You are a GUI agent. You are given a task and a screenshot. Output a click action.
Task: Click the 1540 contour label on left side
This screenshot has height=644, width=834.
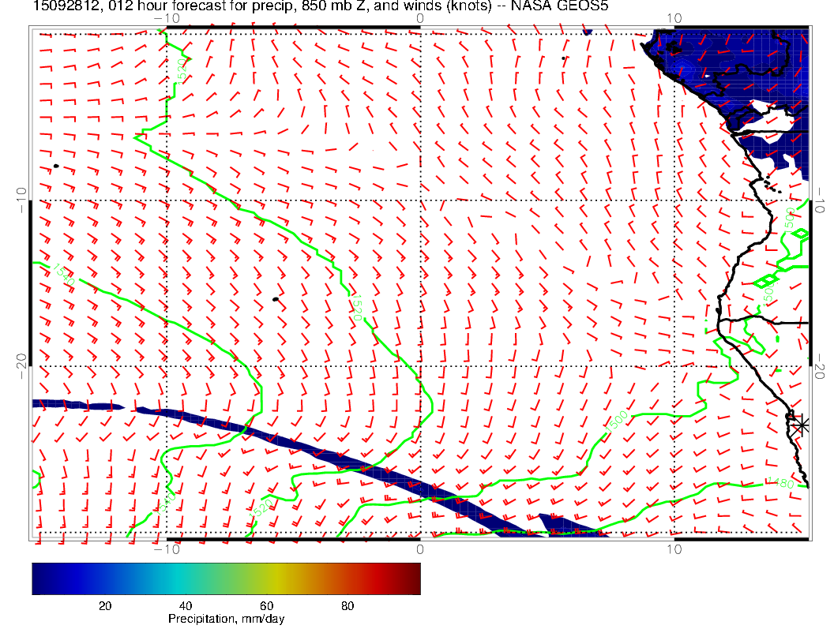point(63,275)
